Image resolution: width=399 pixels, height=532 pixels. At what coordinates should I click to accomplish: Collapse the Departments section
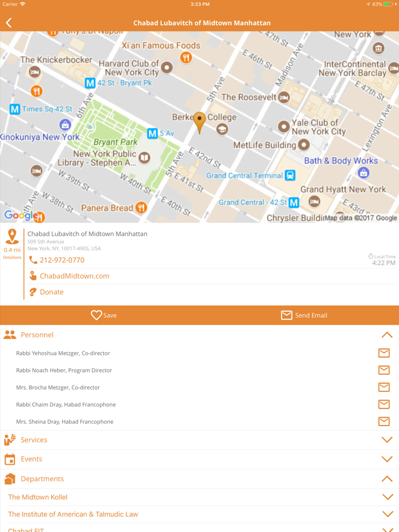click(x=387, y=478)
